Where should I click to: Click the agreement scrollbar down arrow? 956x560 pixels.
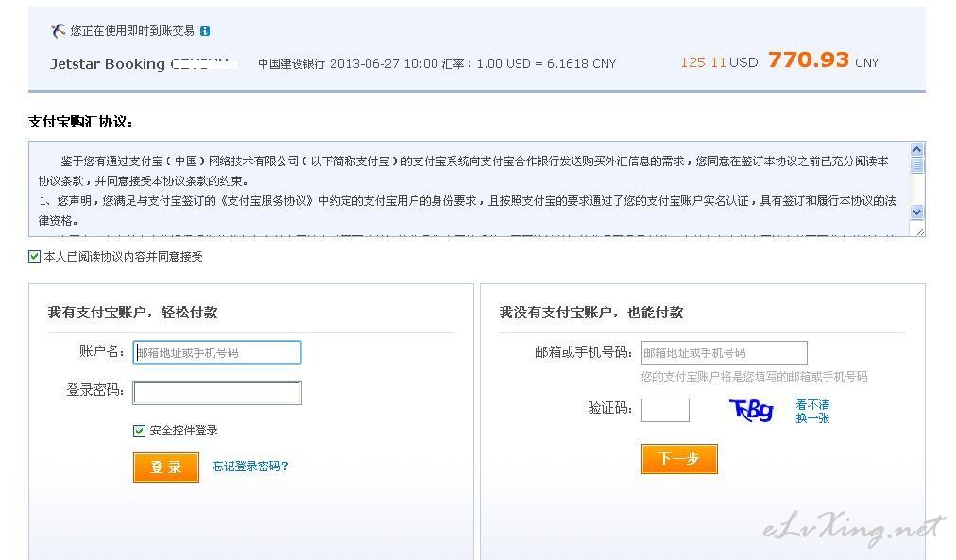(916, 212)
